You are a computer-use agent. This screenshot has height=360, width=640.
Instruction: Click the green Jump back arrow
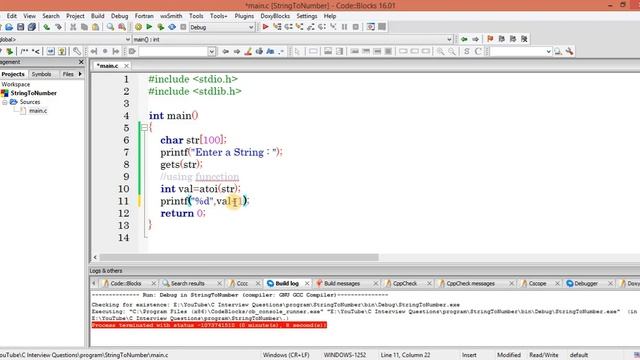(x=464, y=39)
